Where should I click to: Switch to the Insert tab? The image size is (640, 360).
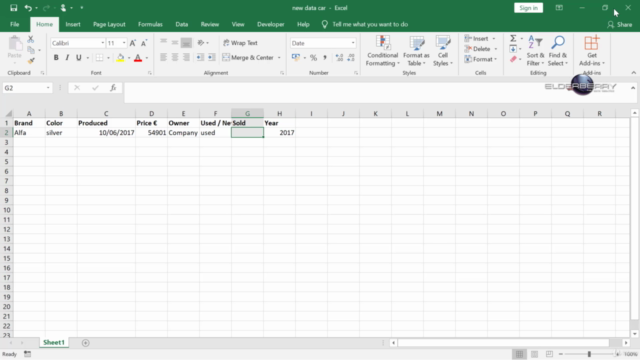tap(73, 24)
